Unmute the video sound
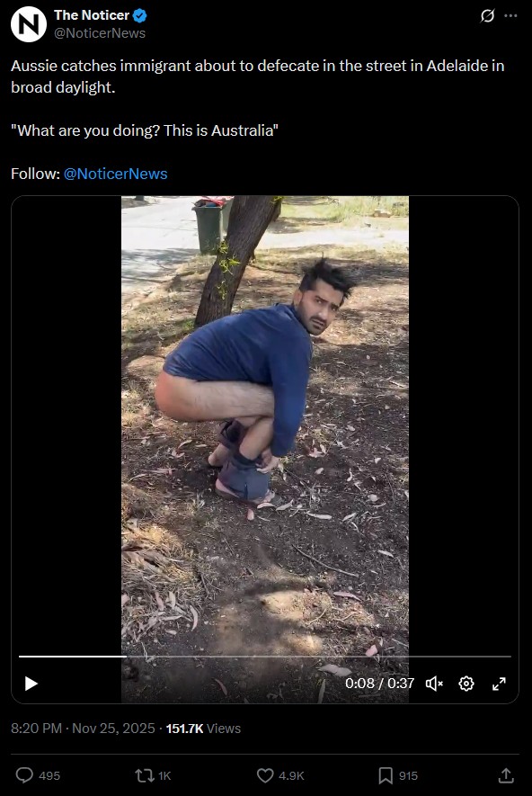 (x=435, y=684)
